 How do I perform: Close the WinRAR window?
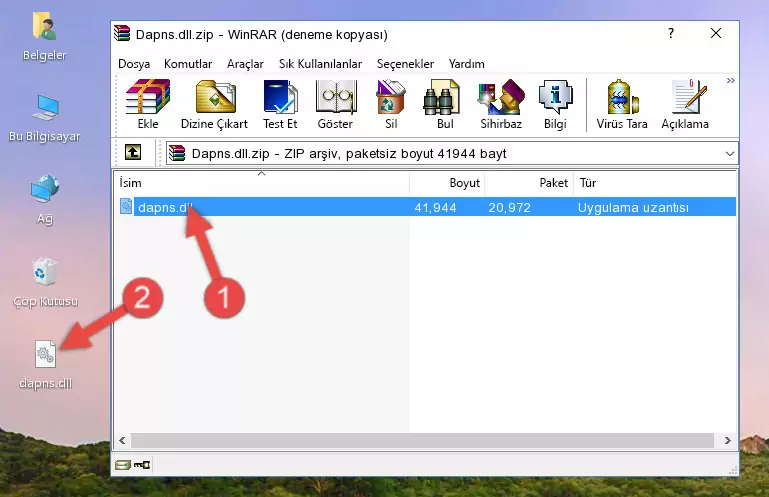[716, 33]
